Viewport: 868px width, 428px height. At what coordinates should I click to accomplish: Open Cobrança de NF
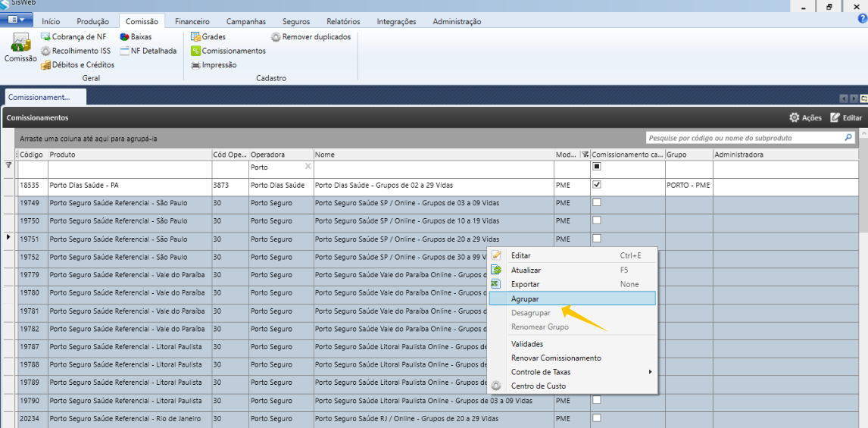click(73, 36)
